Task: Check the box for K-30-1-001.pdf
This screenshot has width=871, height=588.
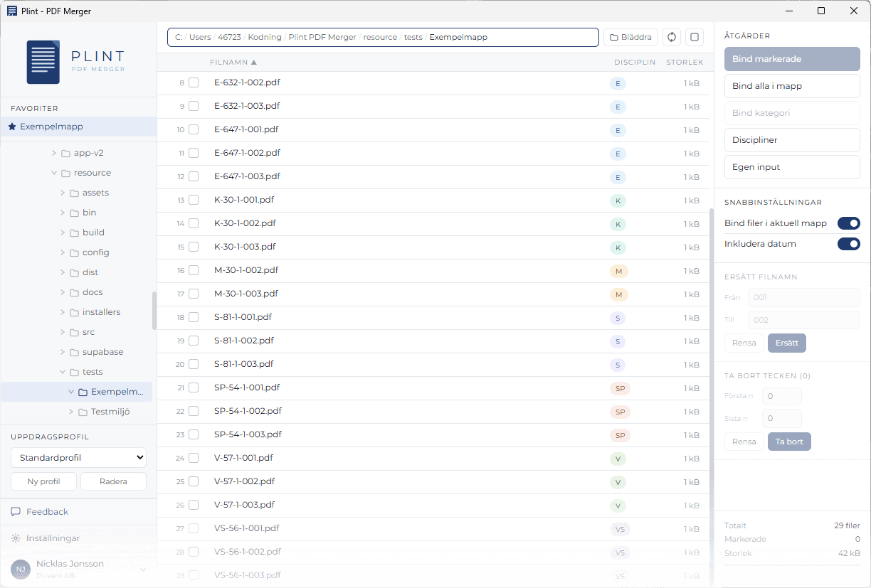Action: click(x=194, y=201)
